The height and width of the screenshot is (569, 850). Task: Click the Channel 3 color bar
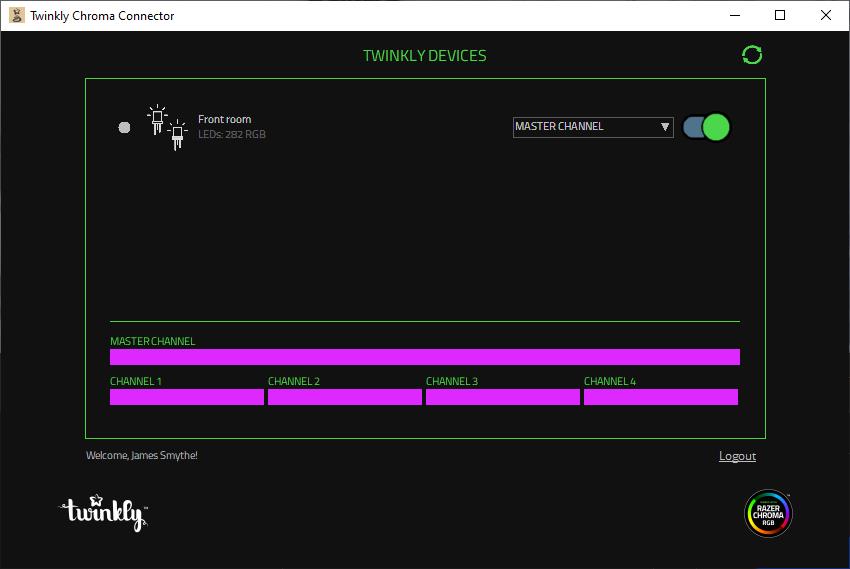[502, 397]
